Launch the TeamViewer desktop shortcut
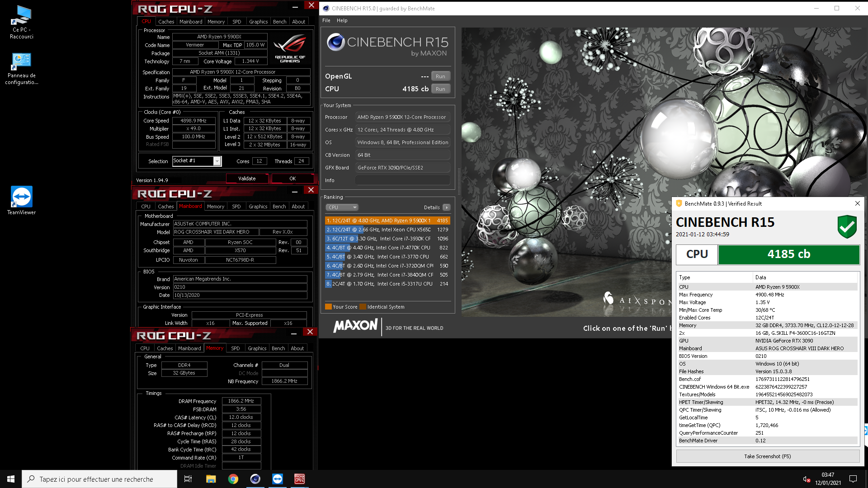The image size is (868, 488). 22,201
